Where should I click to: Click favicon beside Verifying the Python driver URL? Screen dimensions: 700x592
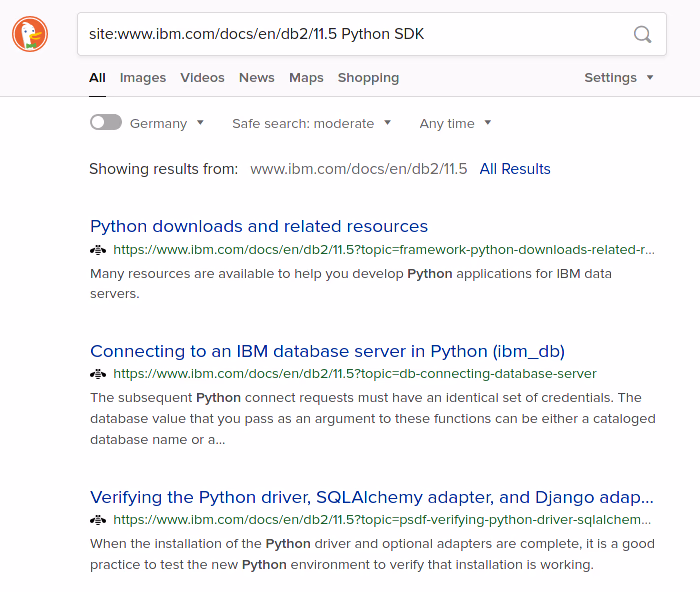pos(98,520)
